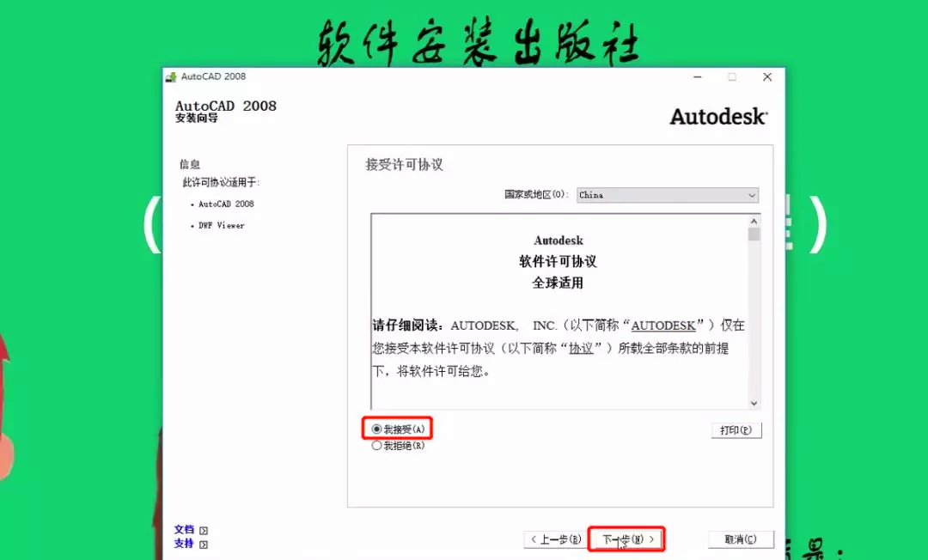Click the AutoCAD 2008 installer title icon
This screenshot has height=560, width=928.
[172, 77]
